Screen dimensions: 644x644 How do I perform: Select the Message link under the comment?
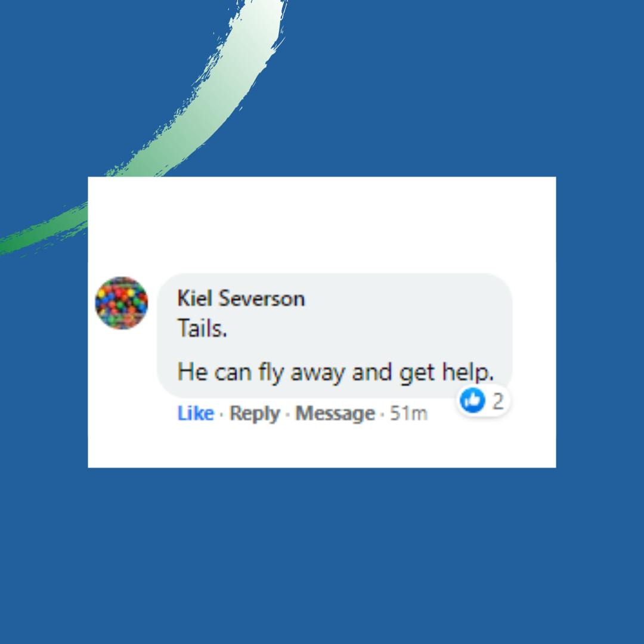pos(335,414)
